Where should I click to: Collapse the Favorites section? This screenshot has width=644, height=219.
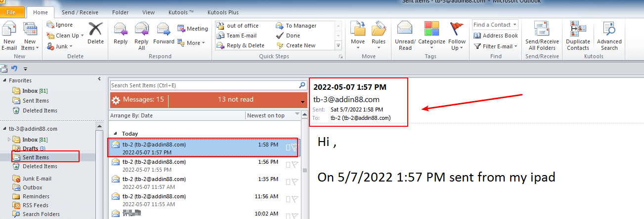(5, 80)
